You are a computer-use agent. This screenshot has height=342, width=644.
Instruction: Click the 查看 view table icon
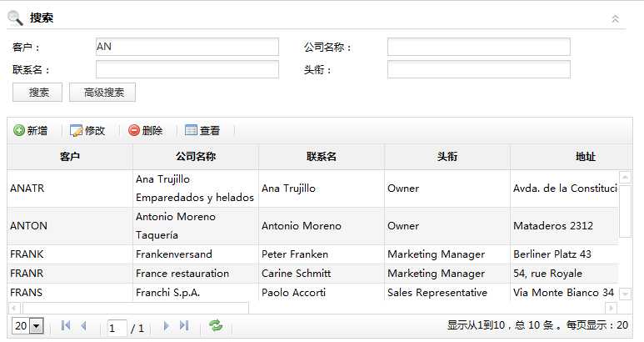click(x=191, y=130)
